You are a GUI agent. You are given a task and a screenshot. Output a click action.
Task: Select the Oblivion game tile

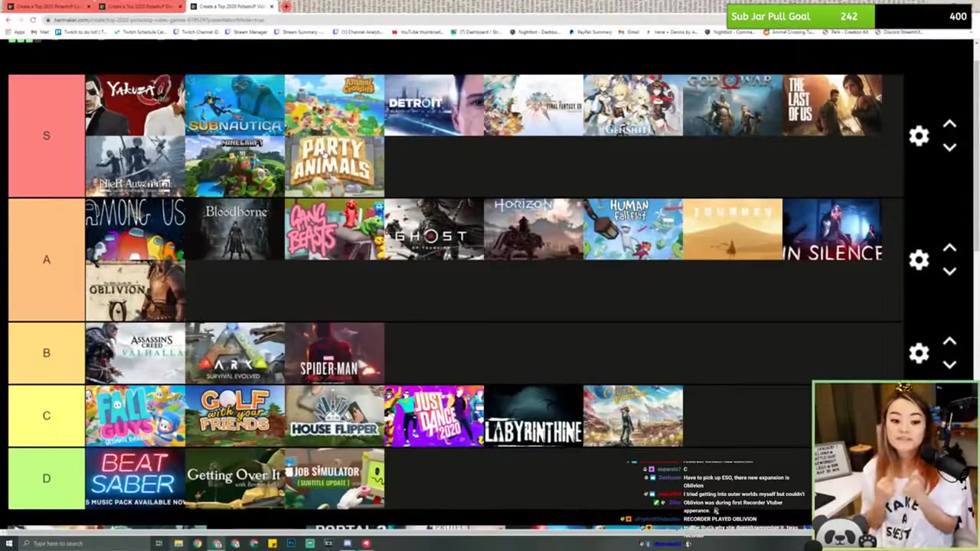click(136, 291)
